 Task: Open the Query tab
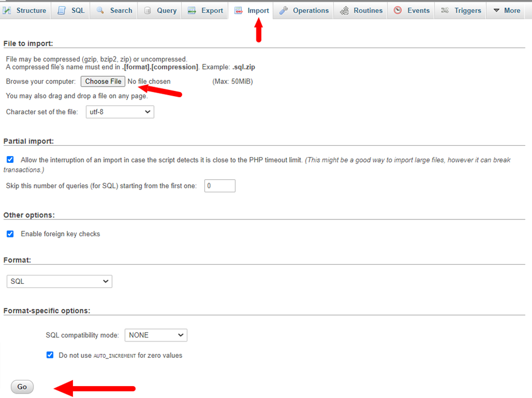160,11
